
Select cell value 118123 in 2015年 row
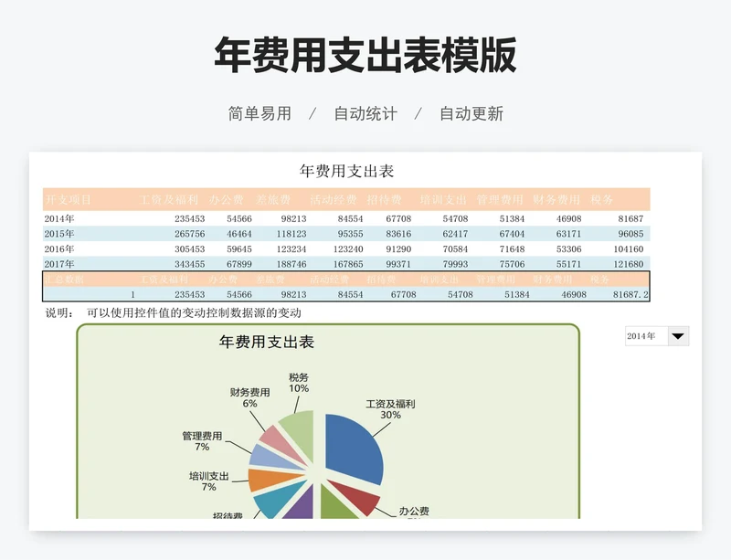(x=291, y=234)
